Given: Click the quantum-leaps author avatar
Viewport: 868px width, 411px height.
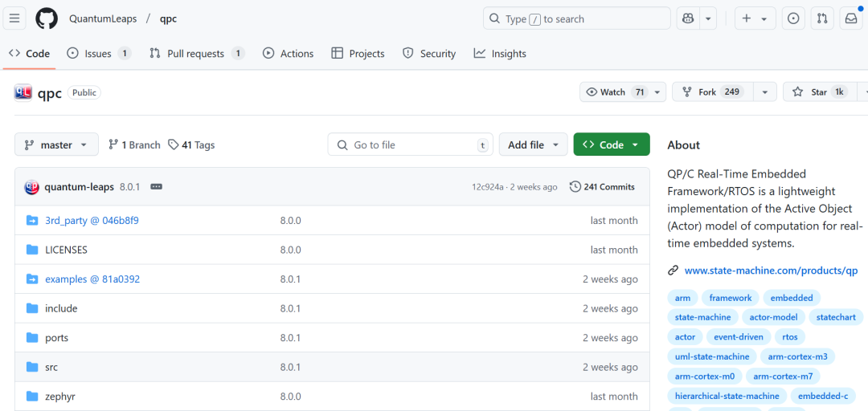Looking at the screenshot, I should [x=31, y=187].
